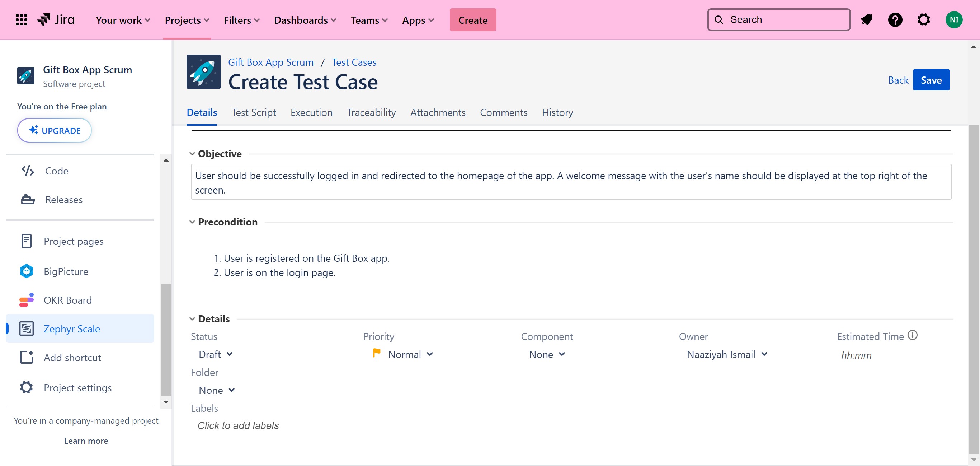Switch to the Test Script tab
The height and width of the screenshot is (466, 980).
pyautogui.click(x=253, y=113)
